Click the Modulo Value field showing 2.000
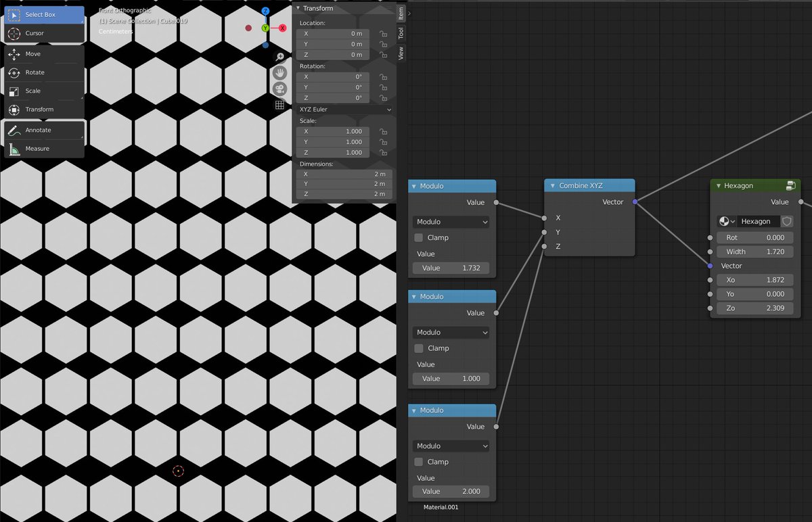Viewport: 812px width, 522px height. pos(451,492)
